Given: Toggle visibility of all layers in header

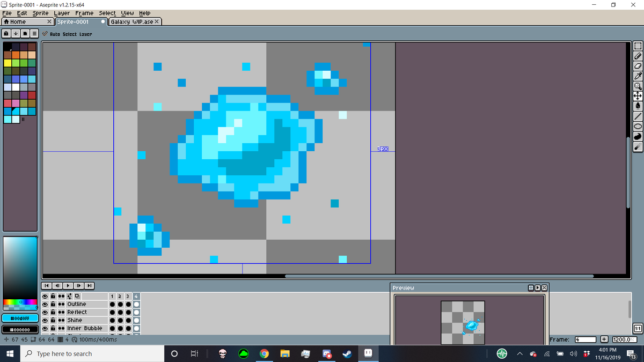Looking at the screenshot, I should click(x=45, y=296).
